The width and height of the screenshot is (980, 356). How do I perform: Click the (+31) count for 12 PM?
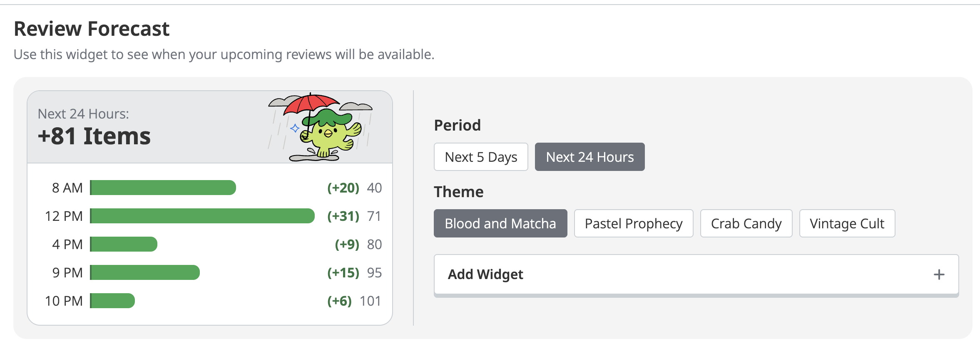click(343, 216)
